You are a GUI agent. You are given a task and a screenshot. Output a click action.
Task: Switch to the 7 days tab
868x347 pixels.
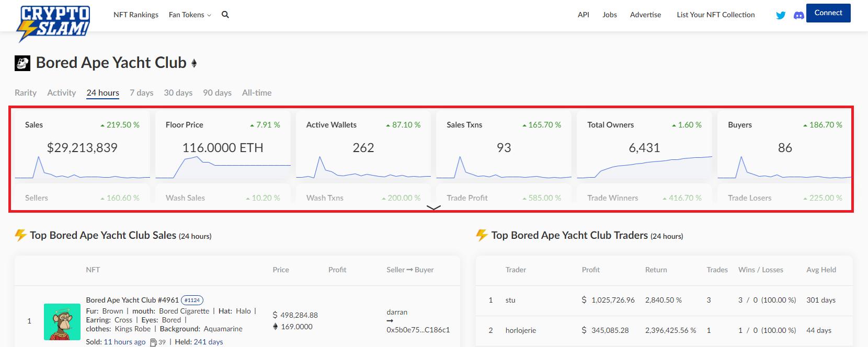coord(141,92)
